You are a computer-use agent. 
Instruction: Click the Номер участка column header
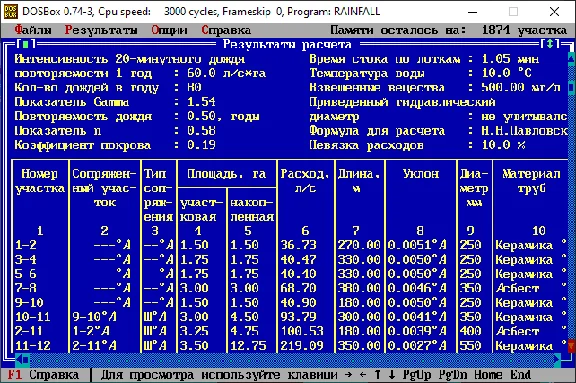40,181
